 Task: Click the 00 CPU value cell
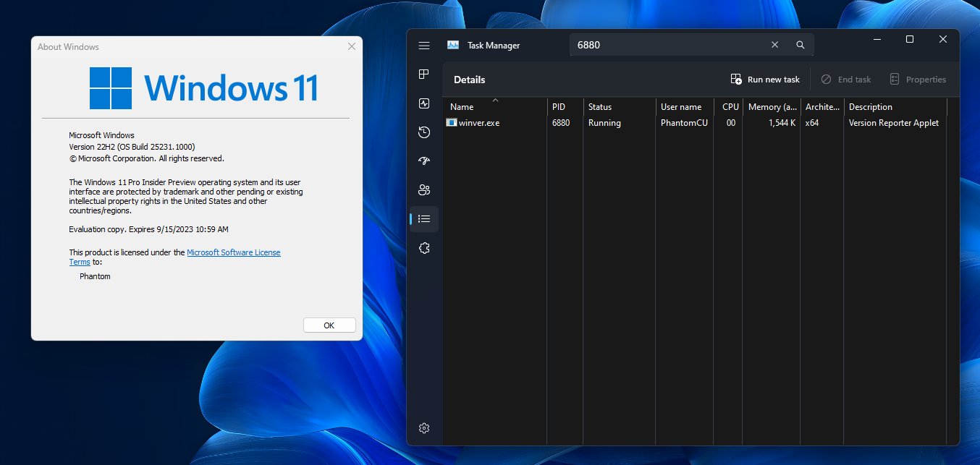coord(731,123)
